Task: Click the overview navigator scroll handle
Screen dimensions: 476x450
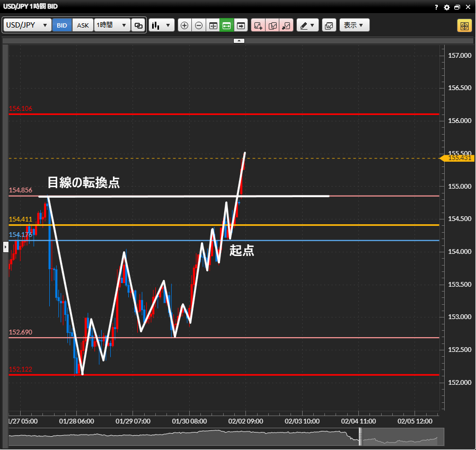Action: click(360, 437)
